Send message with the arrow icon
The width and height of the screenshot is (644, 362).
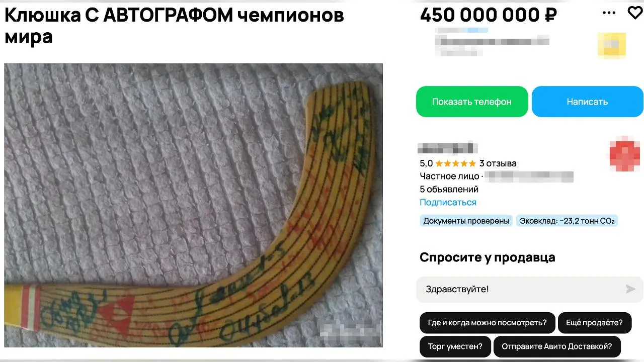click(x=630, y=289)
